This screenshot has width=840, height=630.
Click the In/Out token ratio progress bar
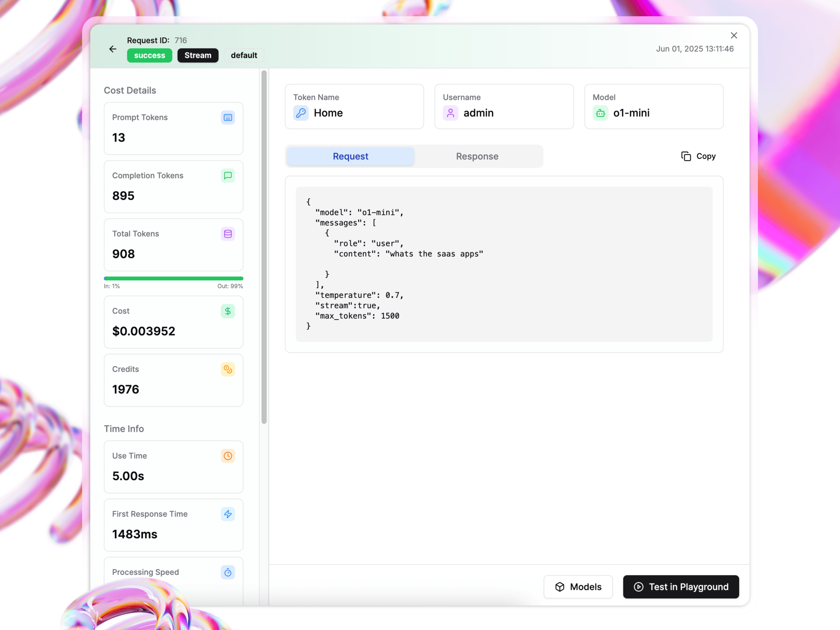pyautogui.click(x=174, y=278)
